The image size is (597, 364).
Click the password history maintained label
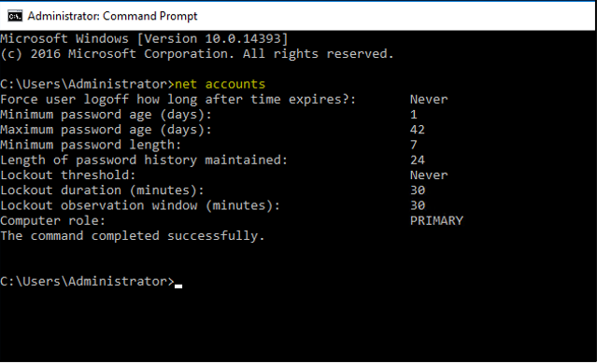144,161
